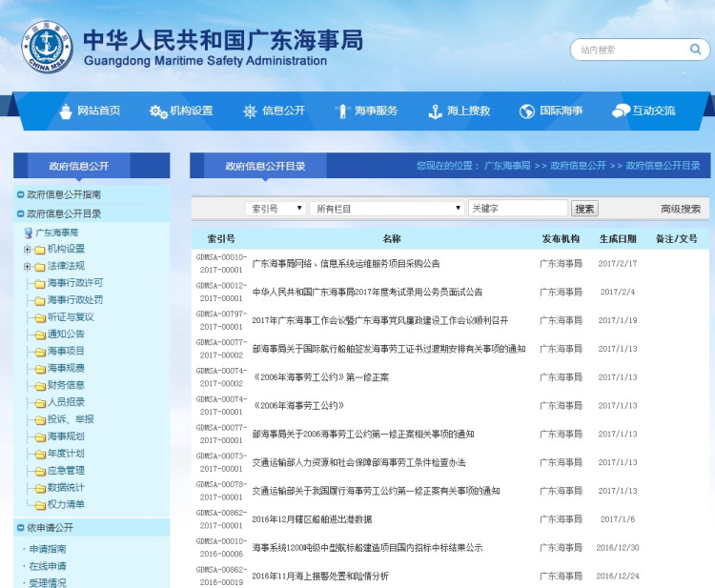The height and width of the screenshot is (588, 715).
Task: Open the 海事服务 navigation menu item
Action: 375,112
